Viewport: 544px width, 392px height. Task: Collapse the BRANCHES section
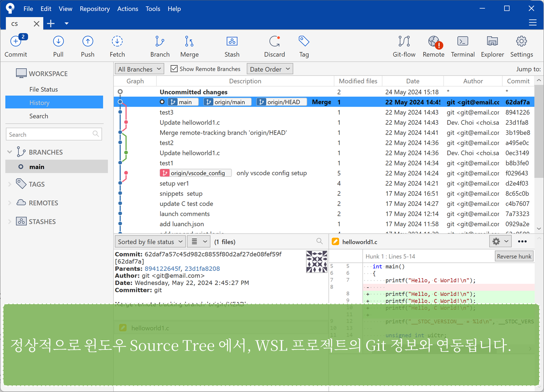click(x=10, y=152)
